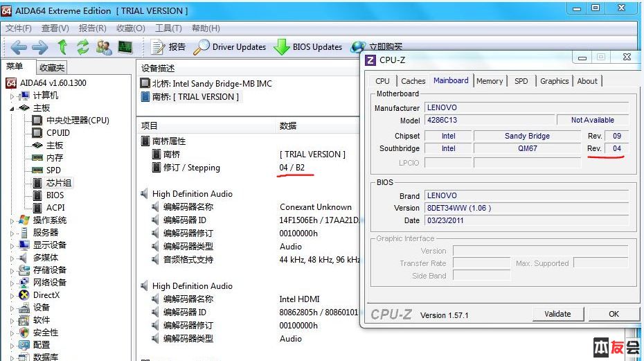Screen dimensions: 644x361
Task: Select the 主板 child item under 主板
Action: 55,145
